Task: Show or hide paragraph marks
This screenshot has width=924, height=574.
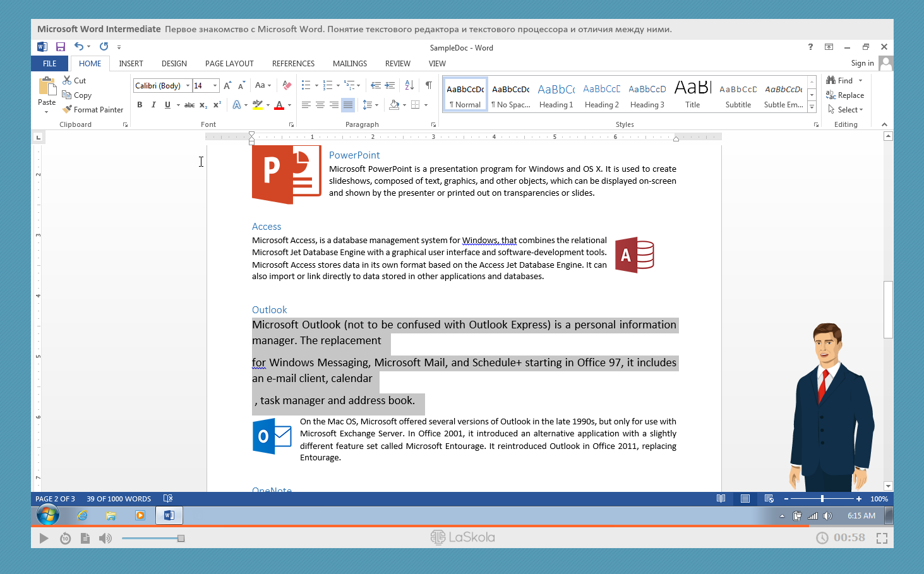Action: (429, 85)
